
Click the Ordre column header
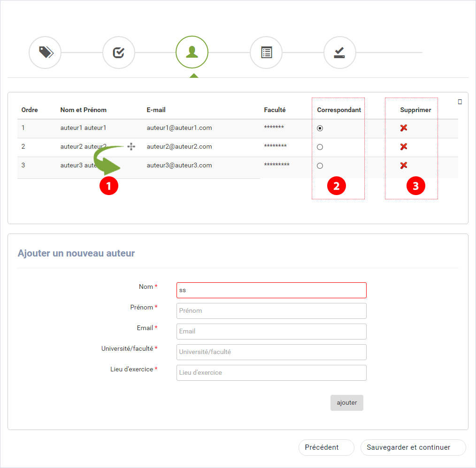click(30, 110)
